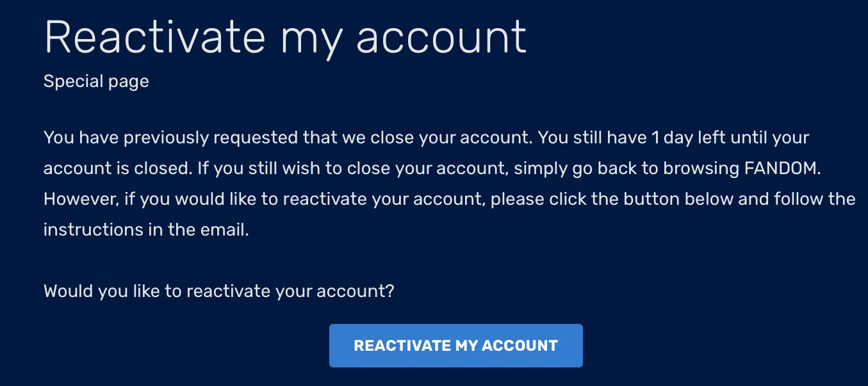Click the "Special page" subtitle text
This screenshot has height=386, width=868.
click(96, 82)
